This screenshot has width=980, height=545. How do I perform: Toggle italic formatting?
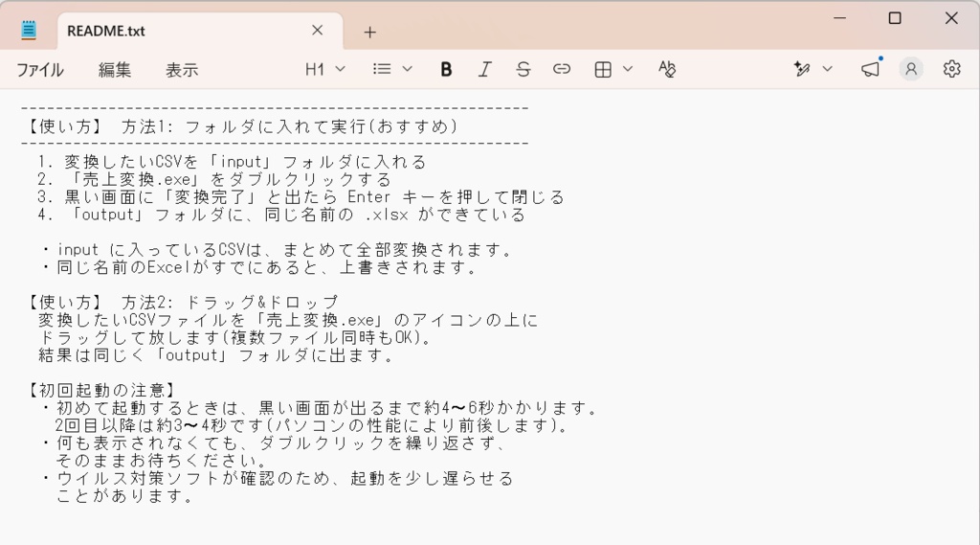tap(484, 69)
